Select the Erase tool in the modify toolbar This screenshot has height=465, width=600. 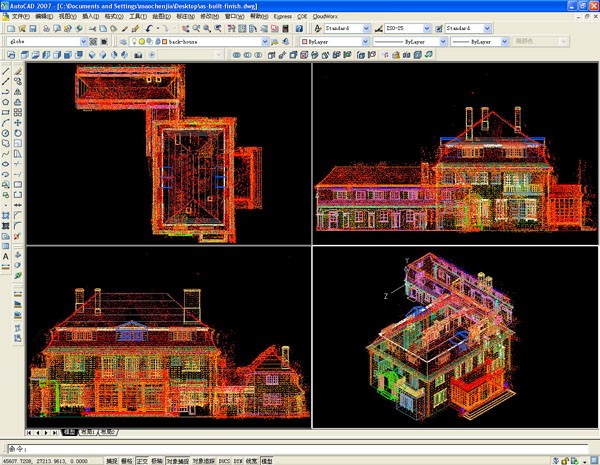coord(19,70)
